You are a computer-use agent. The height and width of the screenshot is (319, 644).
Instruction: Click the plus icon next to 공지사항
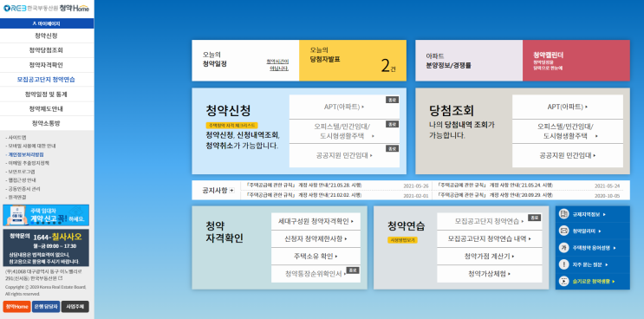(231, 190)
